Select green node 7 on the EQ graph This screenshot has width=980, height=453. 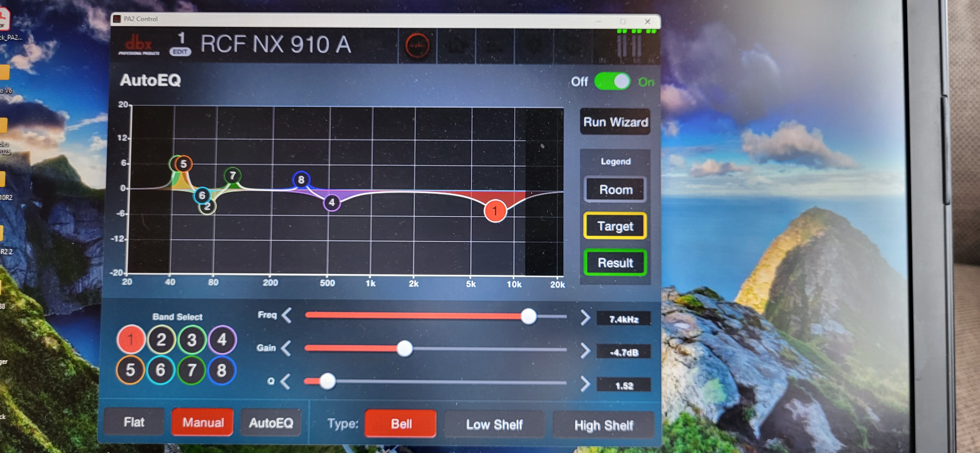(x=233, y=176)
